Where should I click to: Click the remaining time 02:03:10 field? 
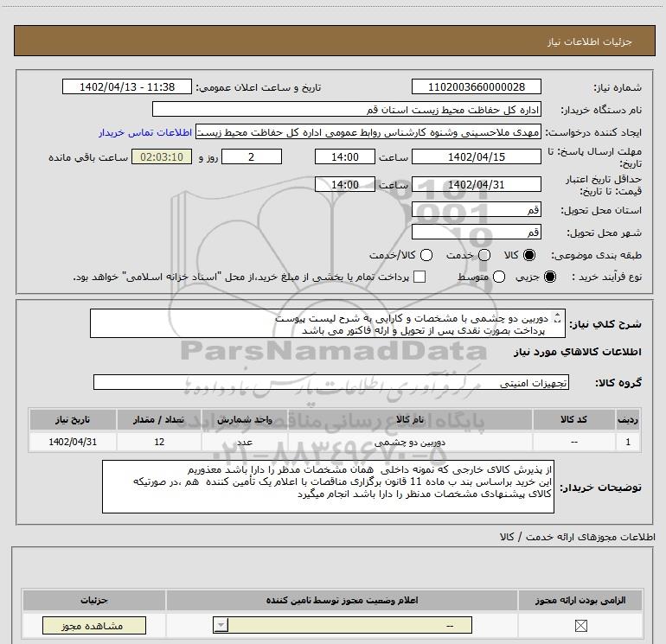tap(162, 156)
